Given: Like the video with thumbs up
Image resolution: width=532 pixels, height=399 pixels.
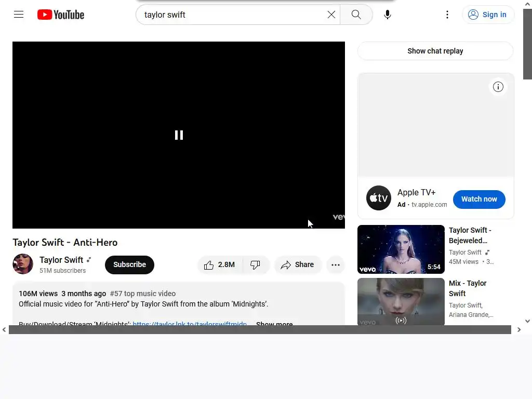Looking at the screenshot, I should [220, 264].
